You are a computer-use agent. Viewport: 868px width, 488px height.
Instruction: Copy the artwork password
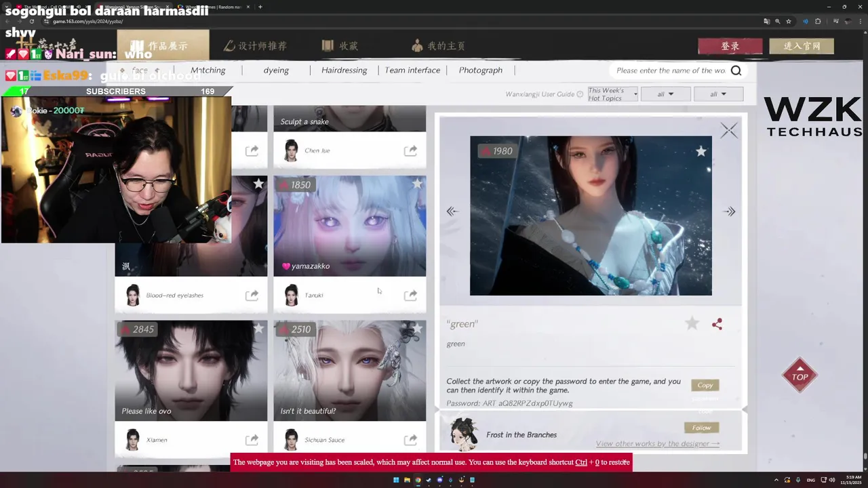pyautogui.click(x=705, y=385)
